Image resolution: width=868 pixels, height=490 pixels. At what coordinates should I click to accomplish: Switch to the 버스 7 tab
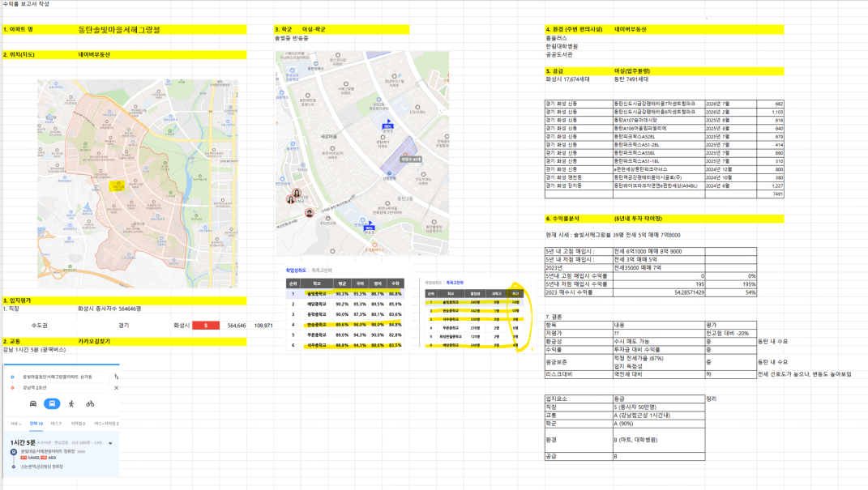point(56,424)
